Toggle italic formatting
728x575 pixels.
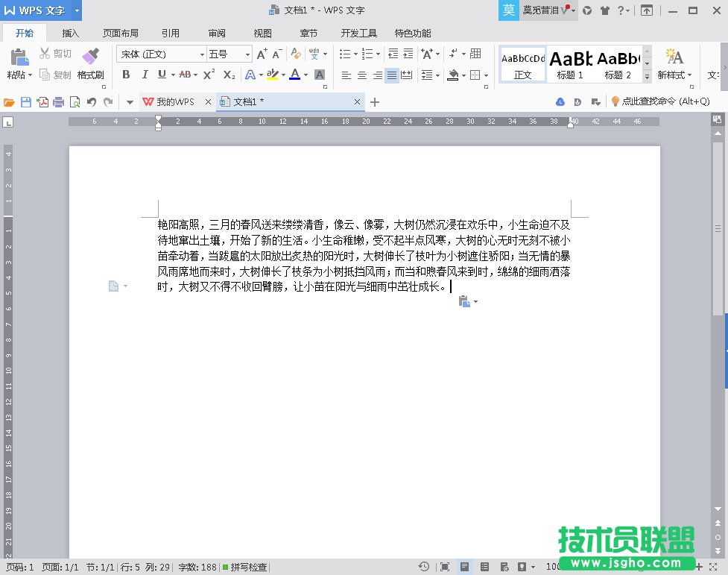pyautogui.click(x=145, y=75)
